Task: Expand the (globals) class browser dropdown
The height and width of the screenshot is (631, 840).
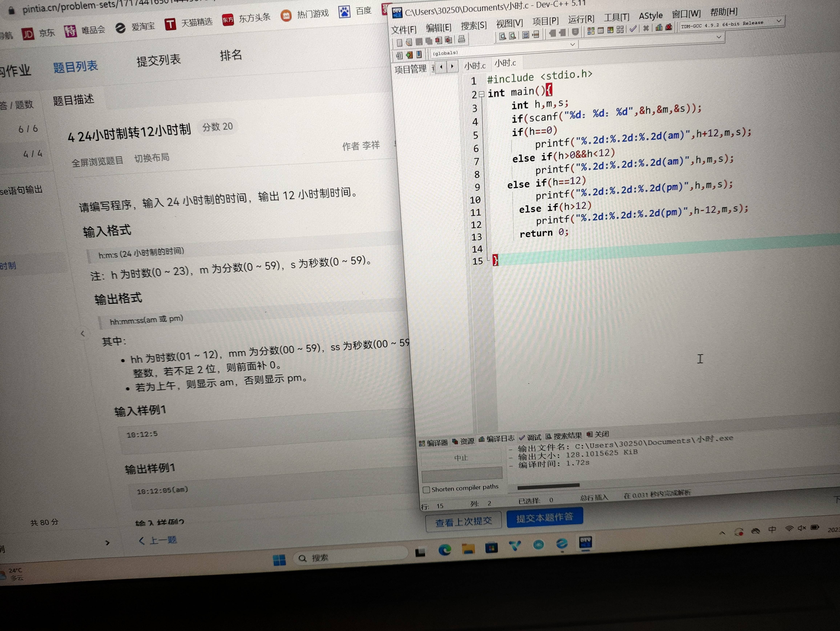Action: [x=573, y=45]
